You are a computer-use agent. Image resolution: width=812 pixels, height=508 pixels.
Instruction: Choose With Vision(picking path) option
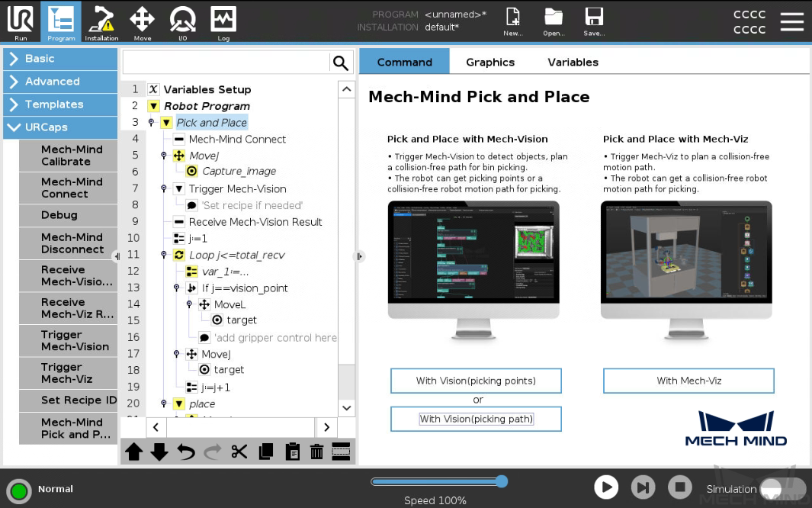click(x=476, y=419)
